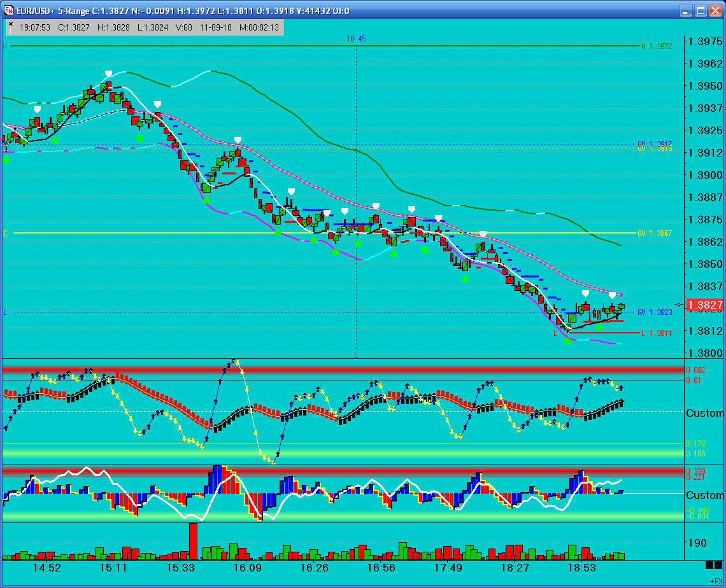The height and width of the screenshot is (588, 726).
Task: Click 18:27 on the time axis
Action: (515, 568)
